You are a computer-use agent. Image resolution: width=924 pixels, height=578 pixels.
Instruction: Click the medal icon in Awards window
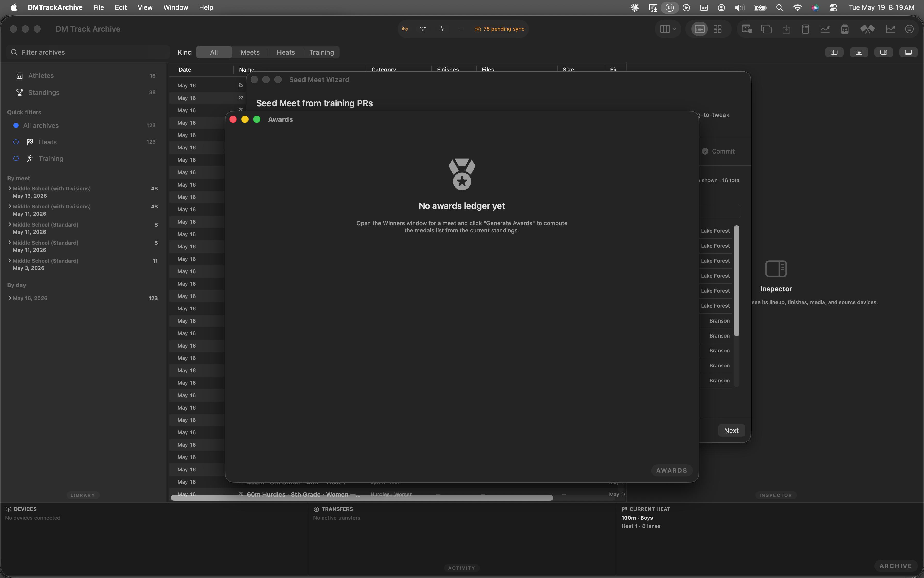click(x=462, y=174)
